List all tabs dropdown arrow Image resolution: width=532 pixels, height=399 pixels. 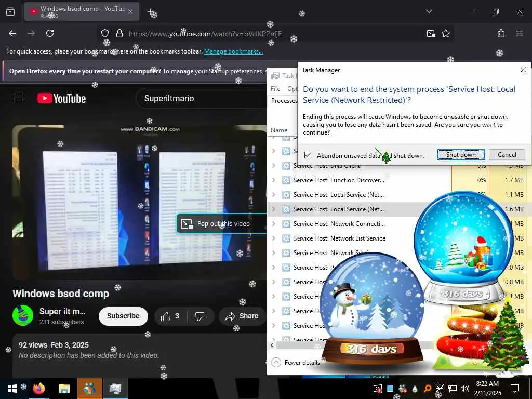pos(429,11)
